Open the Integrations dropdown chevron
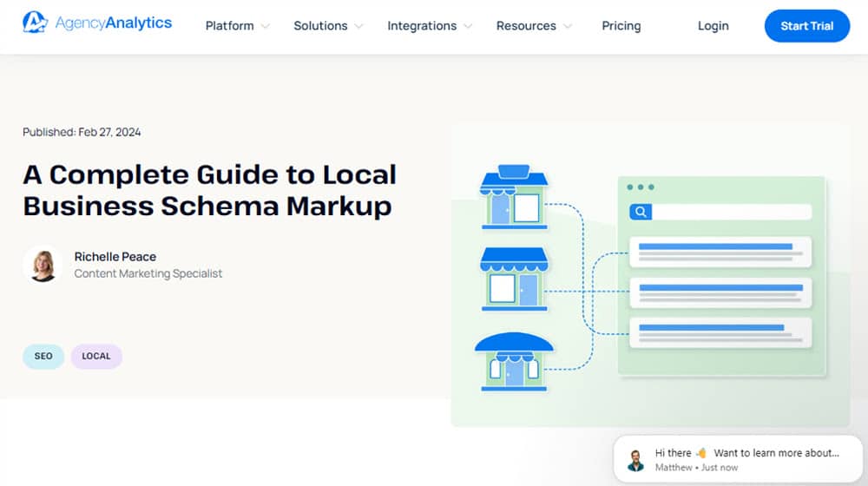Screen dimensions: 868x486 [468, 26]
